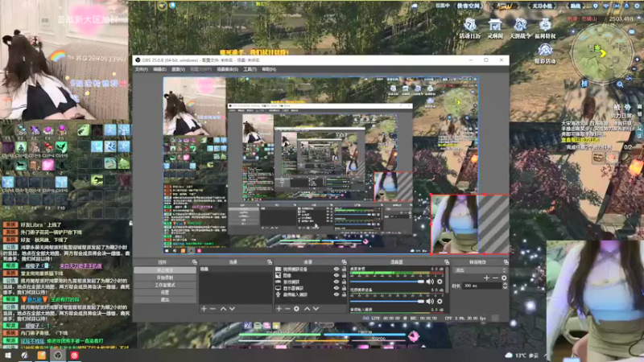The image size is (644, 362).
Task: Click the 设置 settings button in OBS controls
Action: tap(165, 293)
